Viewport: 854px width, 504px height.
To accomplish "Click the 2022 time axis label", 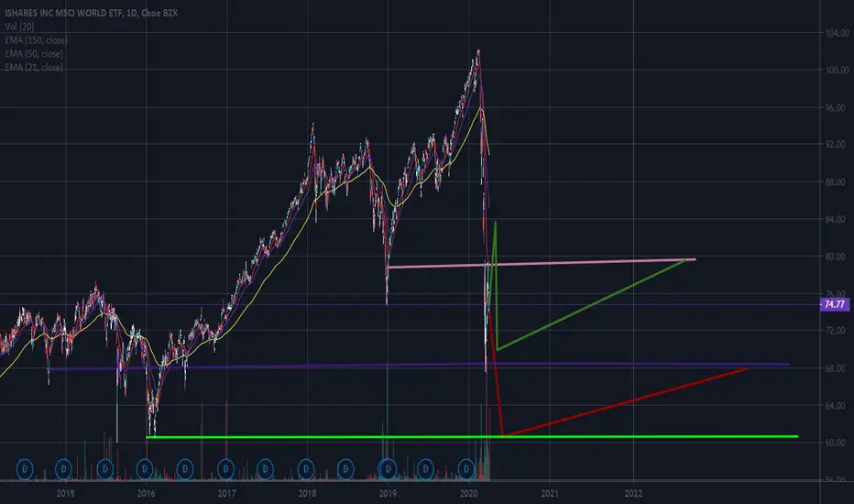I will [x=633, y=494].
